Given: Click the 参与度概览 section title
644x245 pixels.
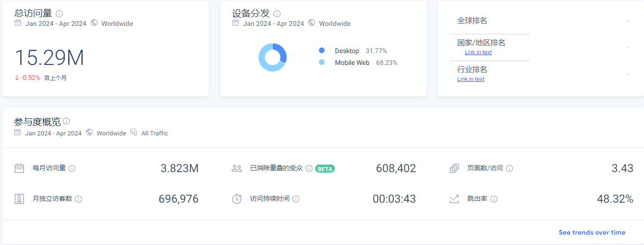Looking at the screenshot, I should point(38,122).
